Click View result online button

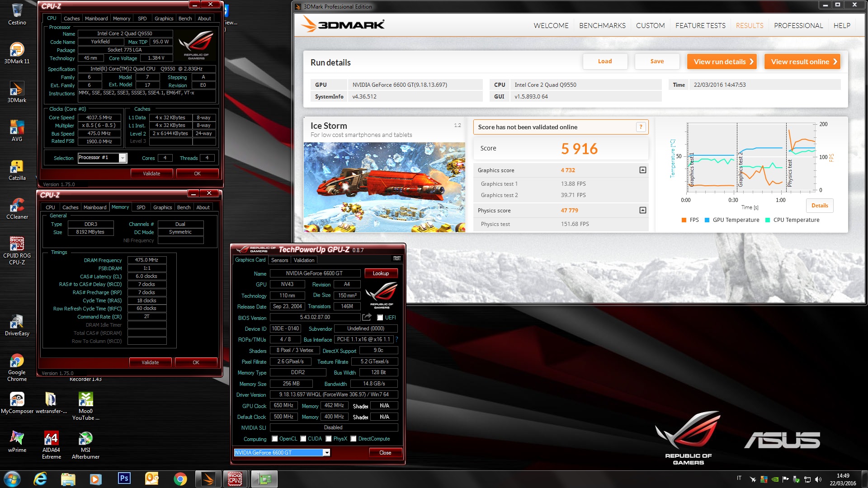(x=802, y=61)
